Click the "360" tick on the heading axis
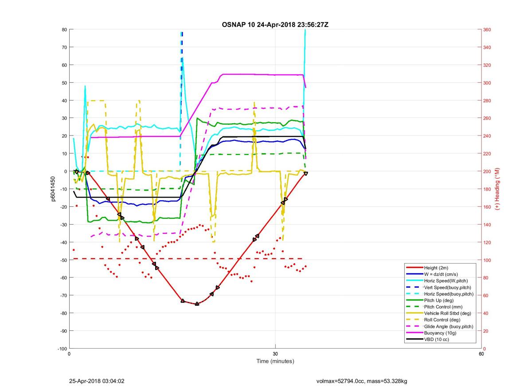Viewport: 532px width, 392px height. point(488,30)
